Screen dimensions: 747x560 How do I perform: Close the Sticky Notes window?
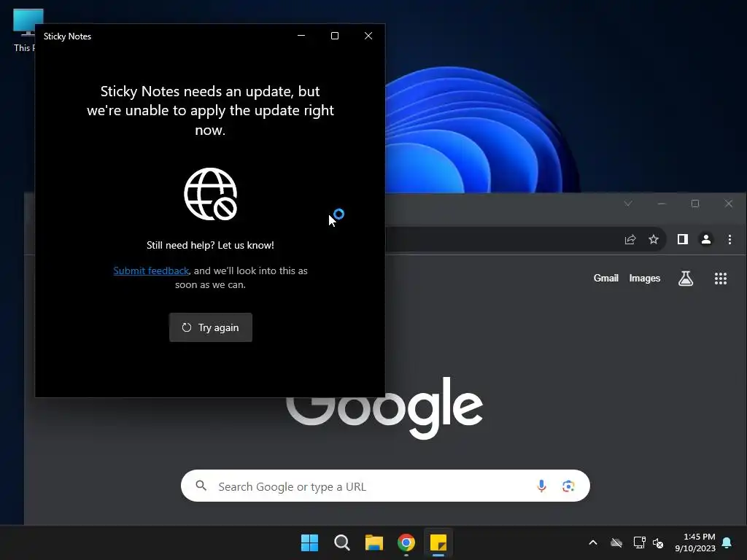tap(368, 36)
